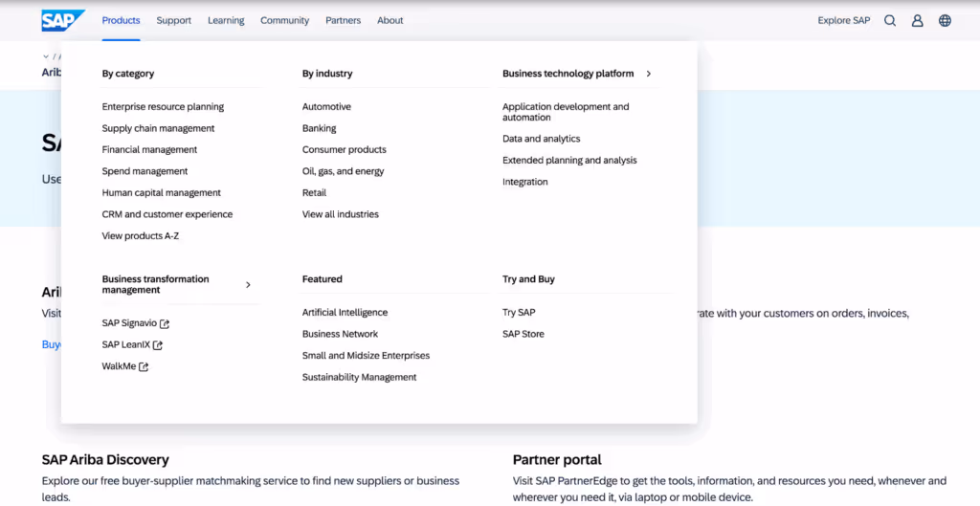Open the Learning menu
This screenshot has height=506, width=980.
click(226, 21)
